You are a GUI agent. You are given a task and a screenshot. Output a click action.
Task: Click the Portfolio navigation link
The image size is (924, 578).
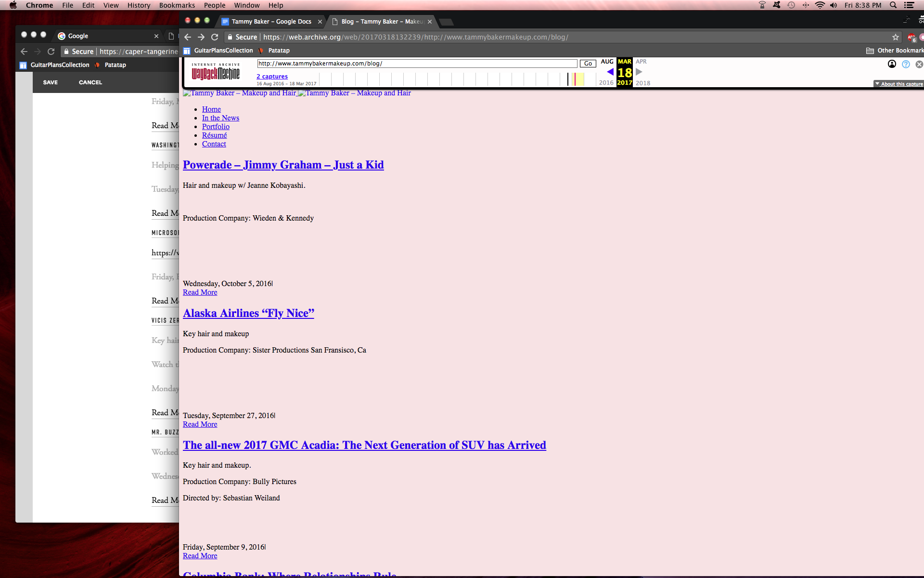coord(216,127)
